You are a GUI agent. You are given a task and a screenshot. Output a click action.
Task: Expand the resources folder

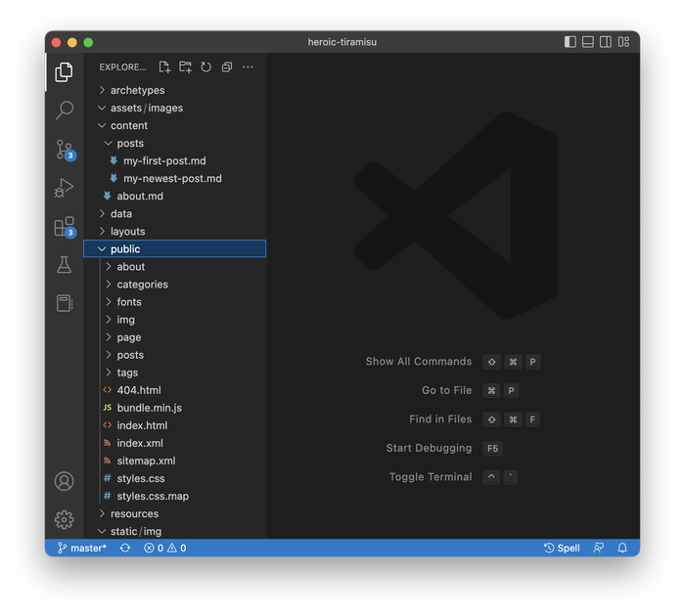(175, 514)
